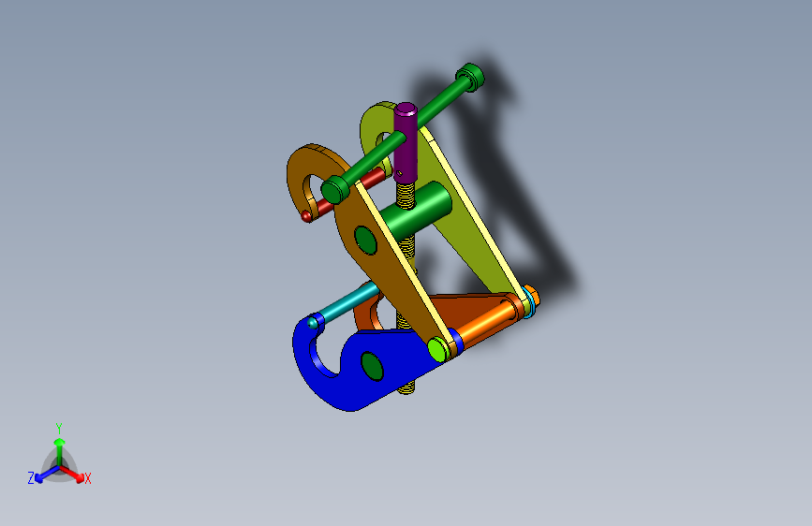
Task: Click the green Y axis of the triad
Action: click(x=59, y=450)
